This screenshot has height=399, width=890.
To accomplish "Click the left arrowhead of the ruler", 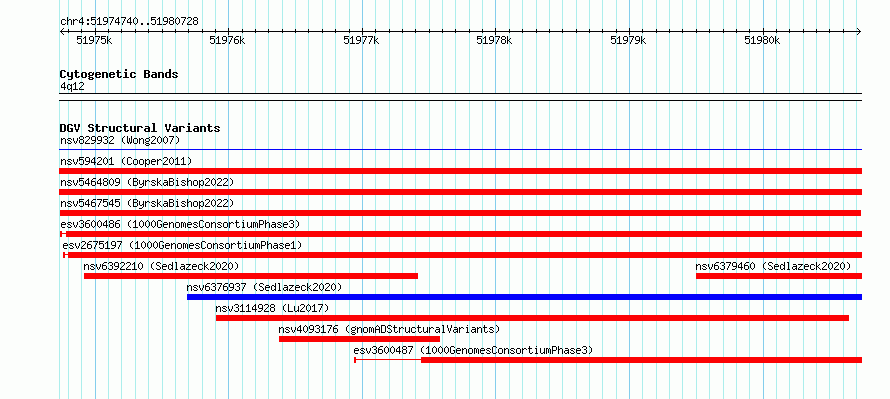I will [x=62, y=32].
